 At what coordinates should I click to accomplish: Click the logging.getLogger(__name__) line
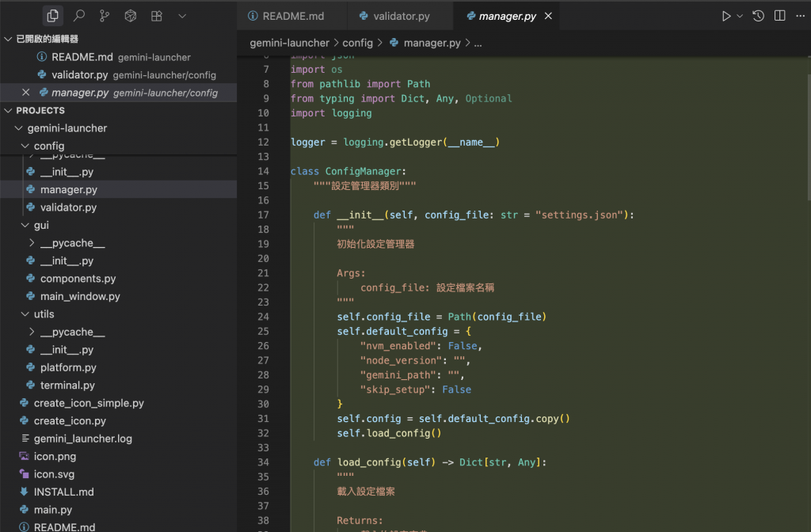[395, 142]
